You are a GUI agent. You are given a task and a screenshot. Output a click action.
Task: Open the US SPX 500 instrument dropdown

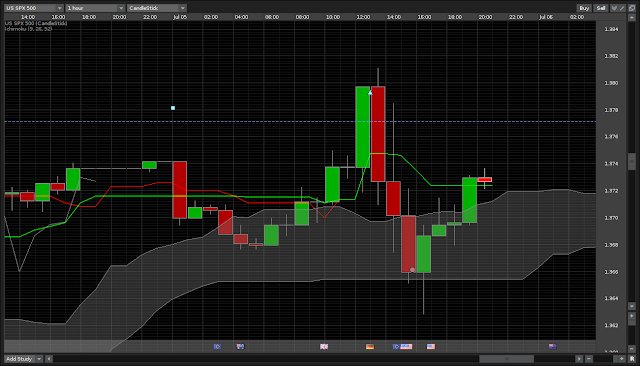34,8
